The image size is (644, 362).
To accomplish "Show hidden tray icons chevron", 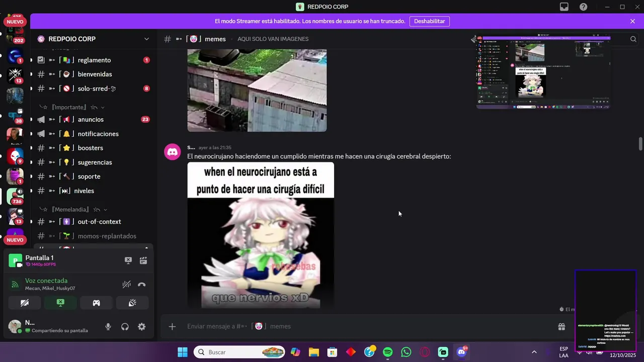I will tap(534, 352).
